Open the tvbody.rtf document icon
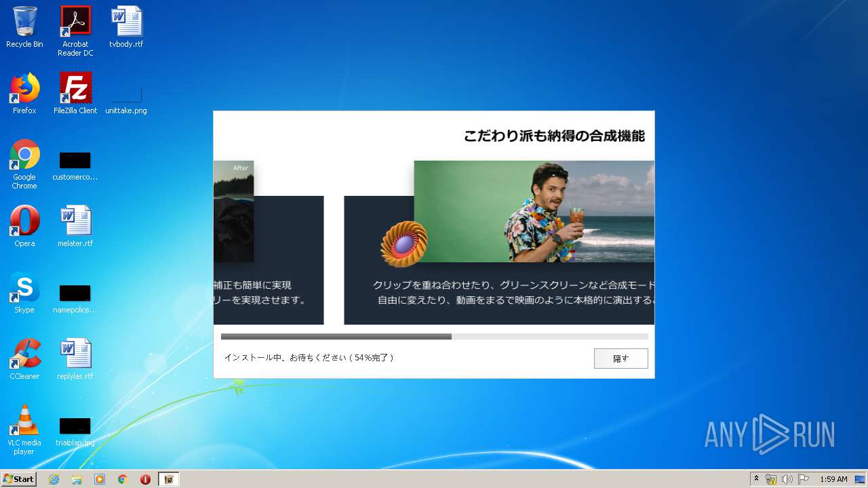 (x=126, y=27)
